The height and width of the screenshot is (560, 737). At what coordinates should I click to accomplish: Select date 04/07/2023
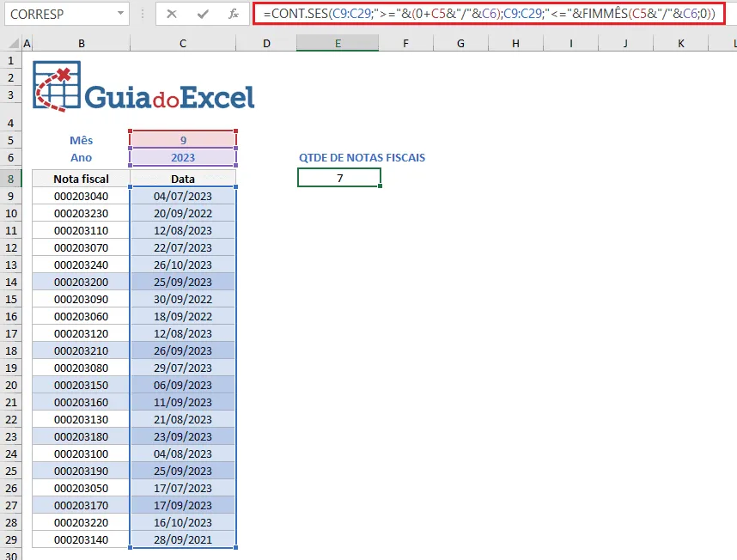[183, 197]
